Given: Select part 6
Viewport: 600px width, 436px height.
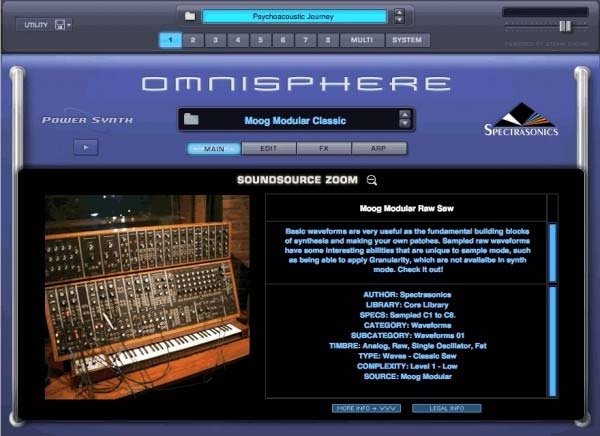Looking at the screenshot, I should [x=283, y=40].
